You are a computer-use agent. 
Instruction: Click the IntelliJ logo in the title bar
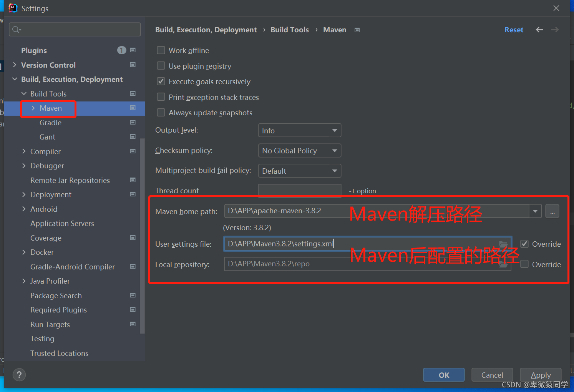tap(13, 8)
